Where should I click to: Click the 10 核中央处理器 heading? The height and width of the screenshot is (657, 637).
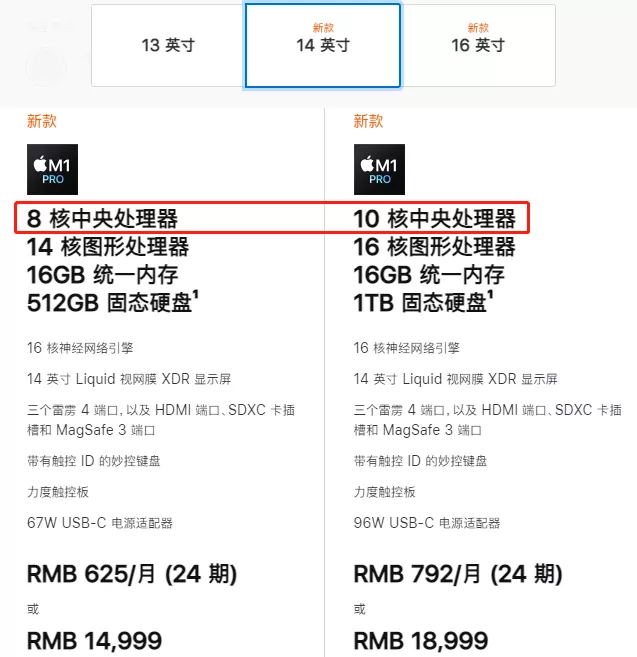pos(435,218)
